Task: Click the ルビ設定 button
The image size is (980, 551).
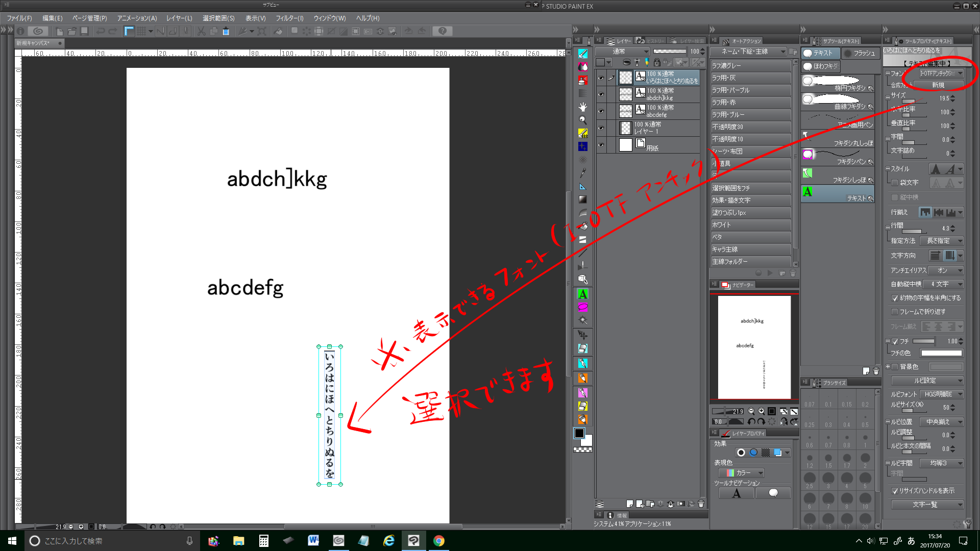Action: tap(927, 381)
